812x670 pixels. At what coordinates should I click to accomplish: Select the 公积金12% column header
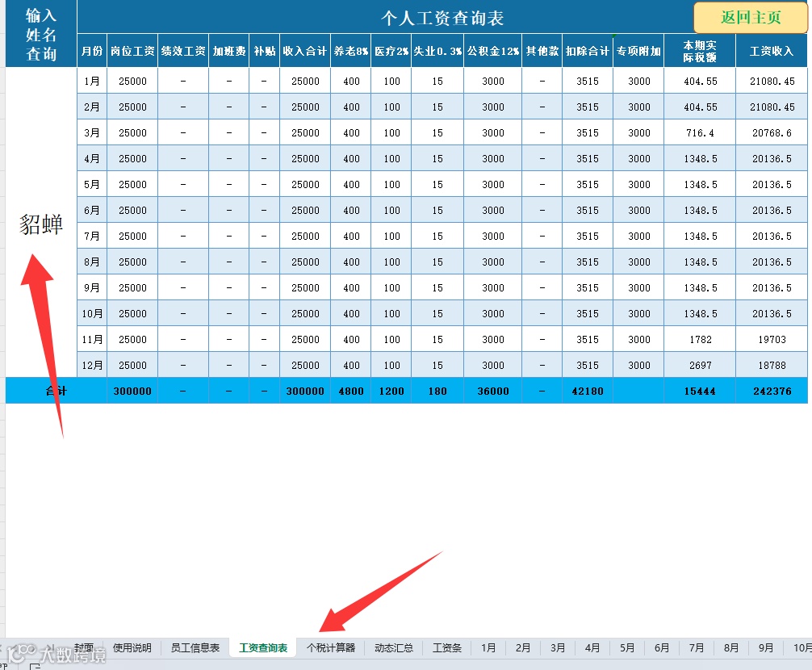coord(493,51)
